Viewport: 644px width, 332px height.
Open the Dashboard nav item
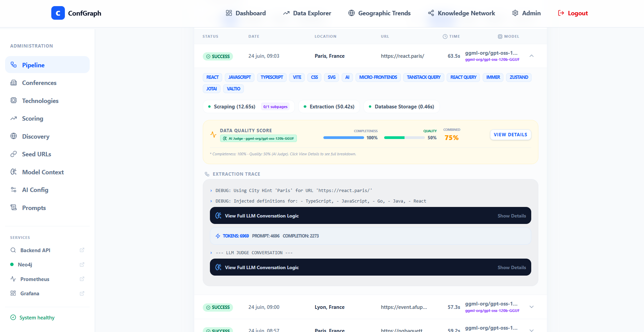click(x=246, y=13)
